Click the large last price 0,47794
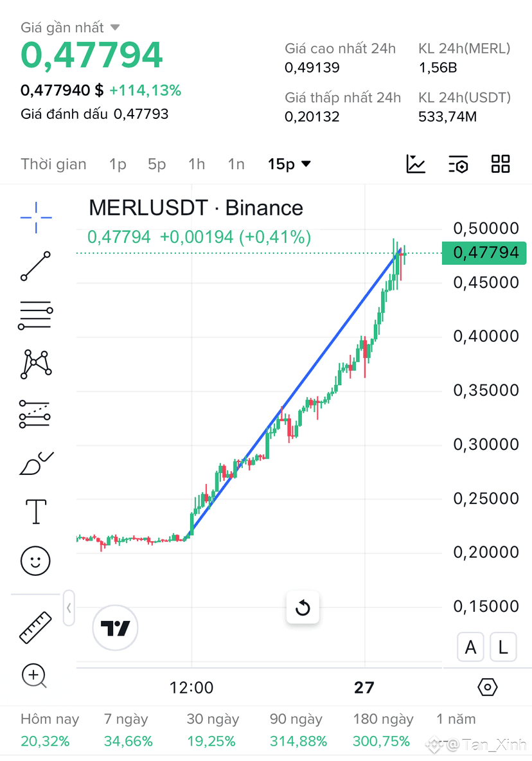This screenshot has width=532, height=761. coord(92,55)
